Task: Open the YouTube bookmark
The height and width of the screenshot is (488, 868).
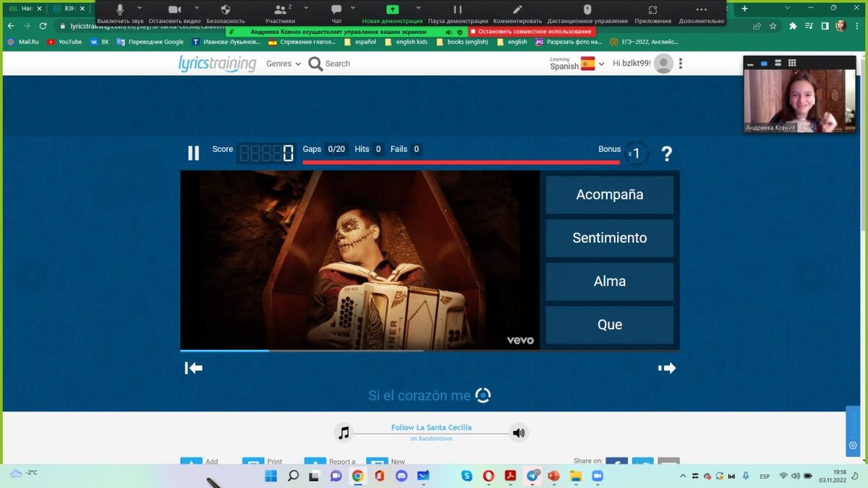Action: (64, 42)
